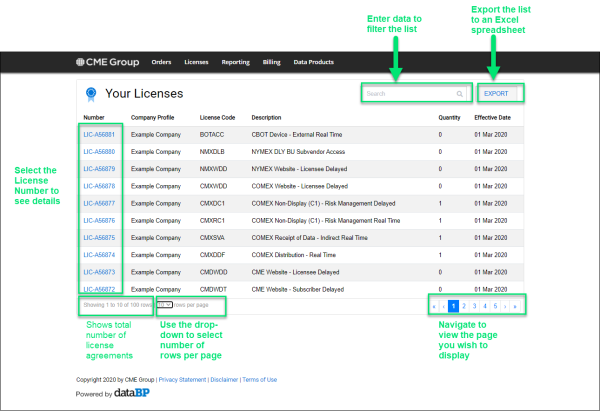Open license LIC-A56881 details

coord(99,134)
